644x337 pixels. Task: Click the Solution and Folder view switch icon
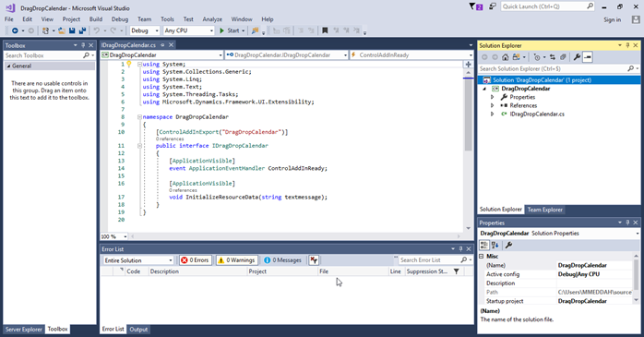click(x=517, y=57)
